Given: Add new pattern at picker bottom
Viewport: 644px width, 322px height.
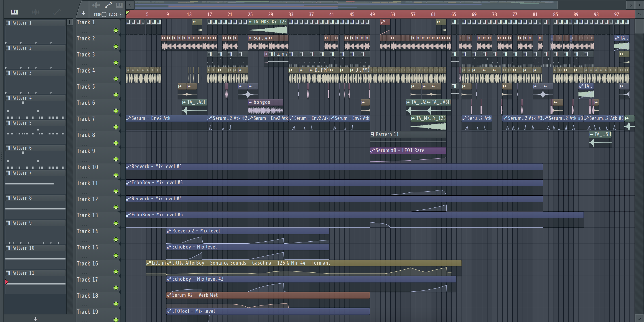Looking at the screenshot, I should [36, 319].
